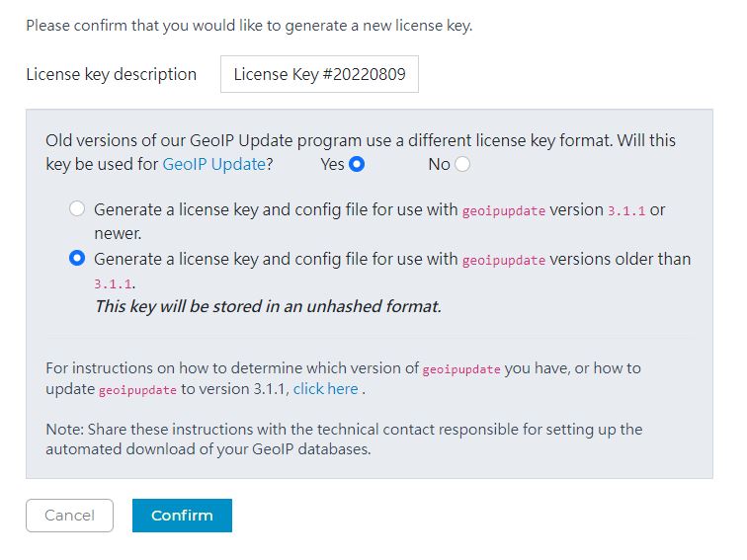The image size is (747, 560).
Task: Click the 'Please confirm' heading sentence
Action: coord(249,26)
